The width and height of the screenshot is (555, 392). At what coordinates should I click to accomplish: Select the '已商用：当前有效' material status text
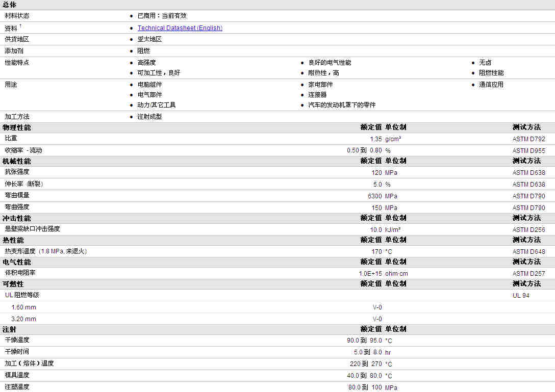click(162, 16)
